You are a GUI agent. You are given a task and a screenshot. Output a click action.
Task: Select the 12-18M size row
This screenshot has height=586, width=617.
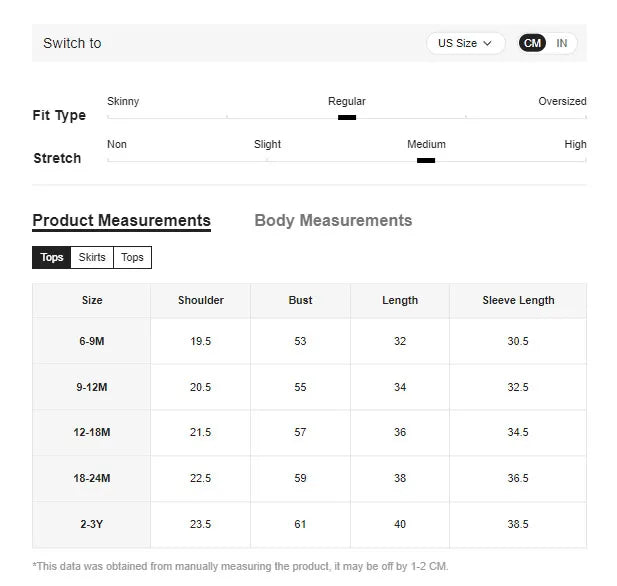click(92, 432)
